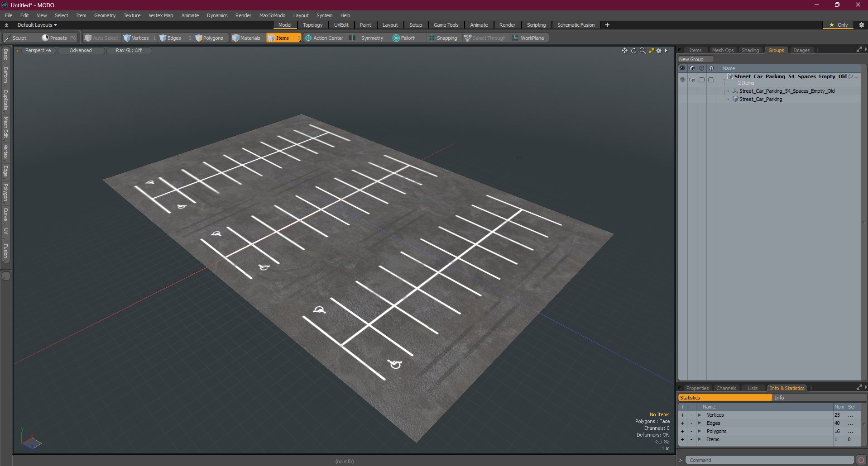
Task: Toggle render camera for Street_Car_Parking group
Action: (x=692, y=80)
